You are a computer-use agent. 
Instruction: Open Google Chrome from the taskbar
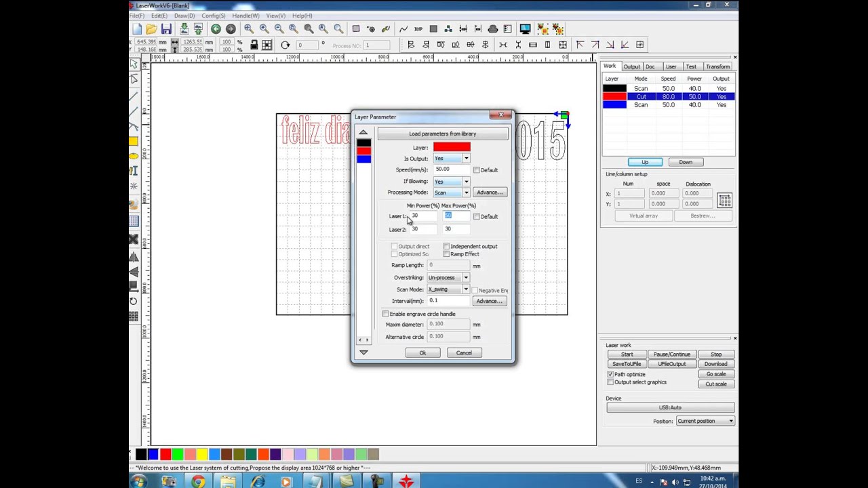(198, 482)
